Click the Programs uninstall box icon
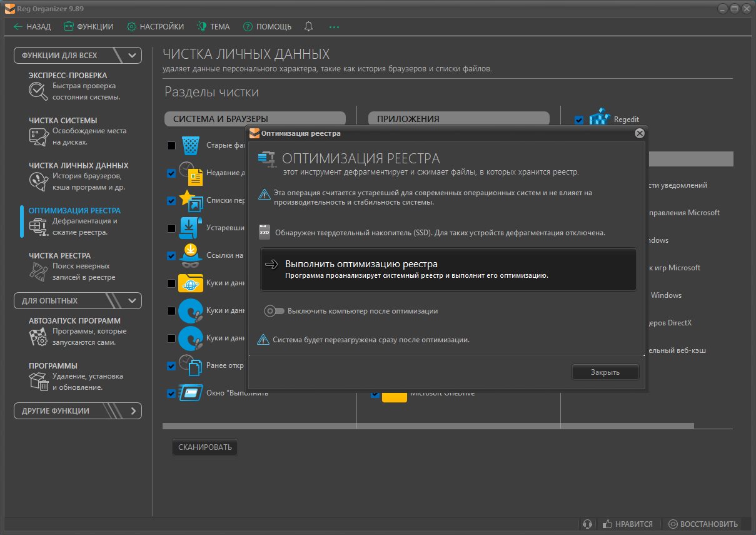 (x=38, y=382)
